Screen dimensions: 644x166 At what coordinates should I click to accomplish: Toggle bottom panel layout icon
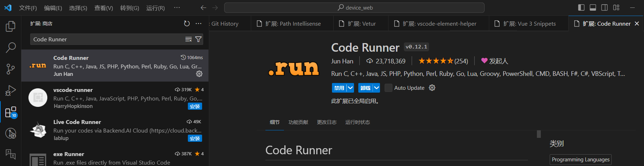point(593,7)
